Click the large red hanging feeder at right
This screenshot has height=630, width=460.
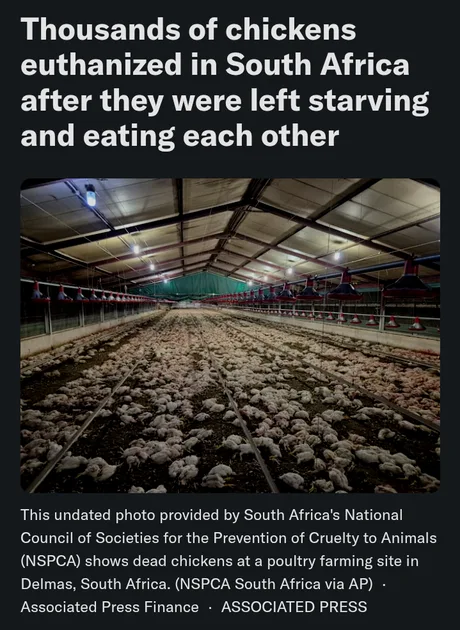click(409, 278)
